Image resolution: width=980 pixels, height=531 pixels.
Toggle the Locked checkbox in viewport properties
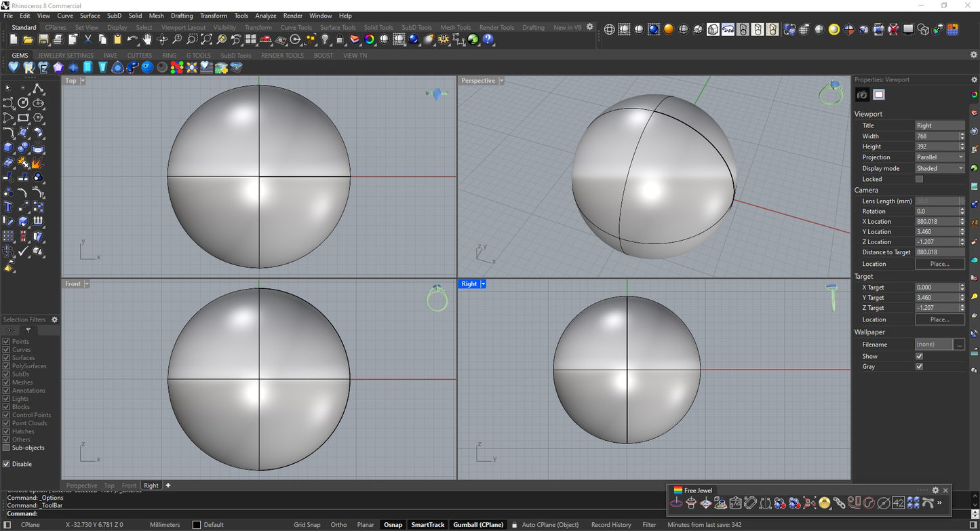919,179
